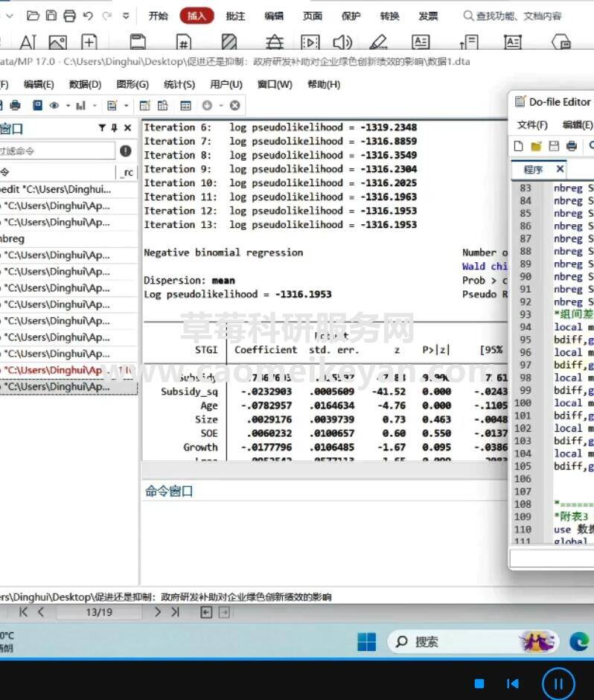The width and height of the screenshot is (594, 700).
Task: Click the Print icon in Stata toolbar
Action: pyautogui.click(x=16, y=106)
